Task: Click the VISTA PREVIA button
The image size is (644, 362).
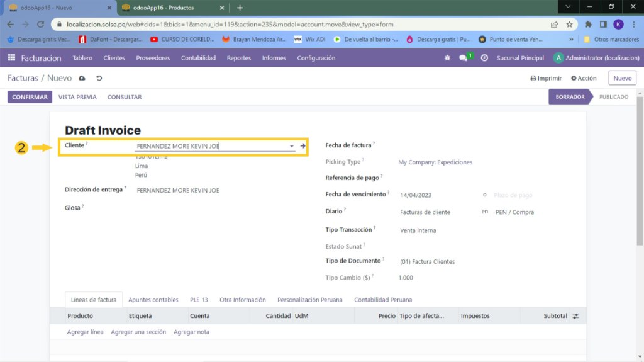Action: click(x=77, y=97)
